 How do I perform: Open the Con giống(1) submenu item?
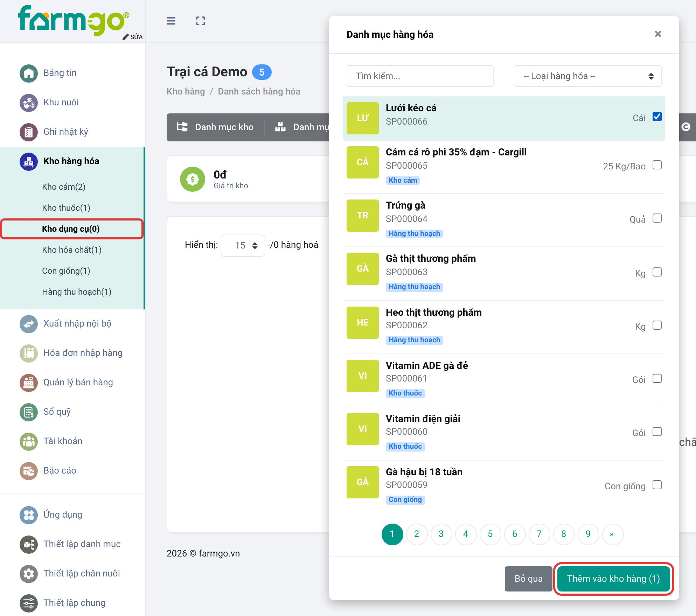66,271
